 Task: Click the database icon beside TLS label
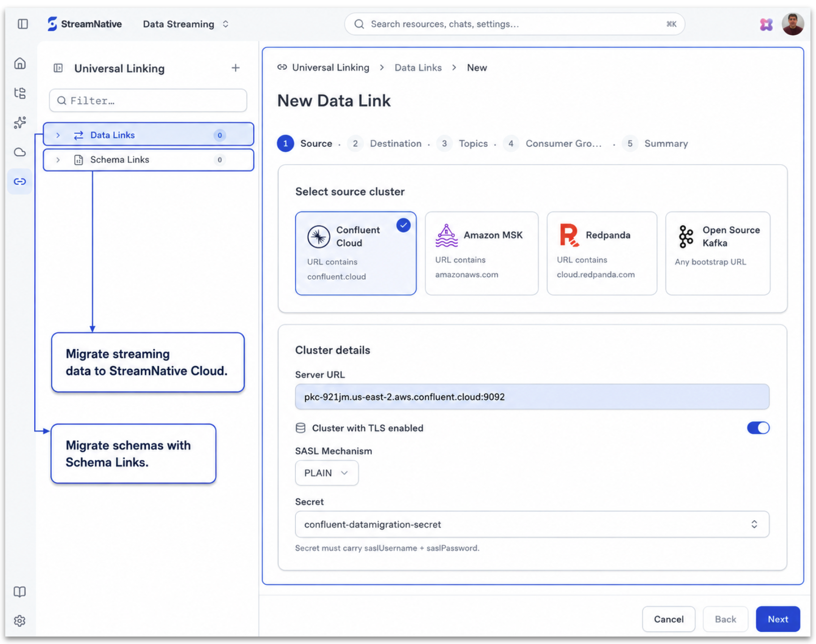301,428
